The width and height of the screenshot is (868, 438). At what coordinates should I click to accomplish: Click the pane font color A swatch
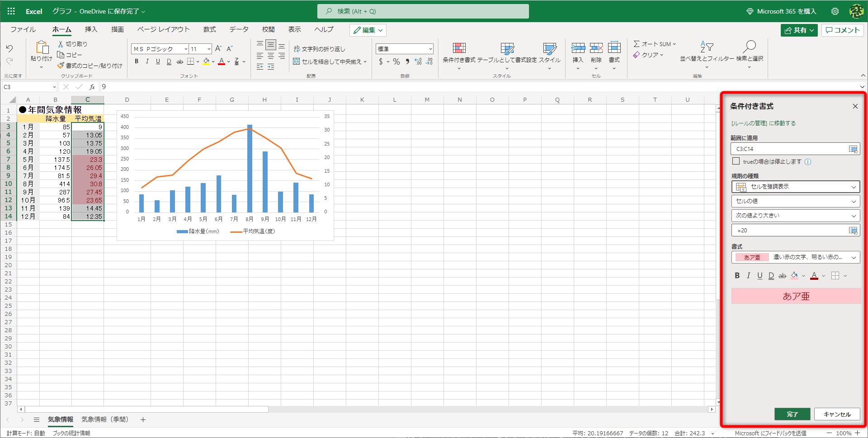click(814, 276)
